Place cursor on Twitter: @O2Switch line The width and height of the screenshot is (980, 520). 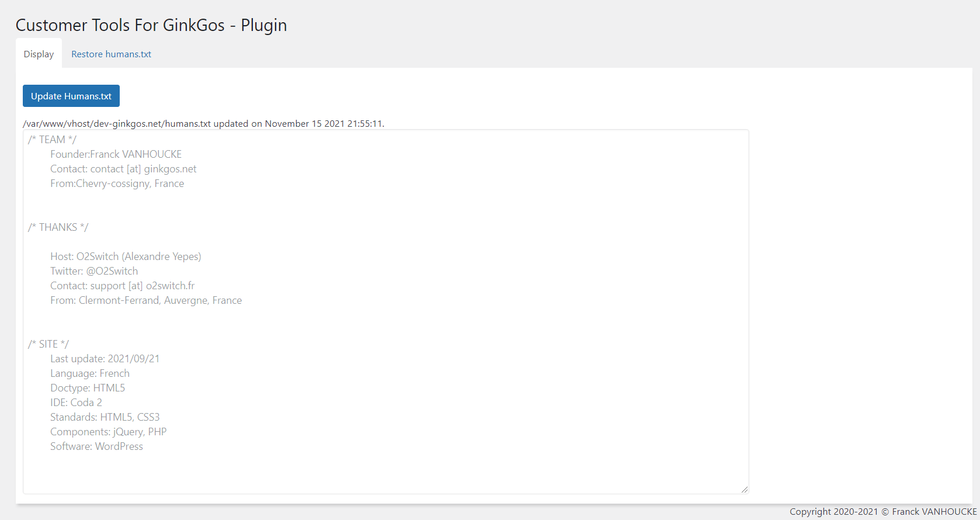click(x=94, y=271)
